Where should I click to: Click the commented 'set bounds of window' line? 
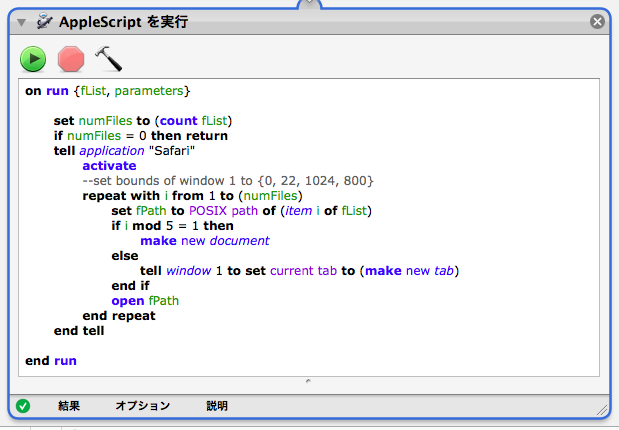click(228, 181)
